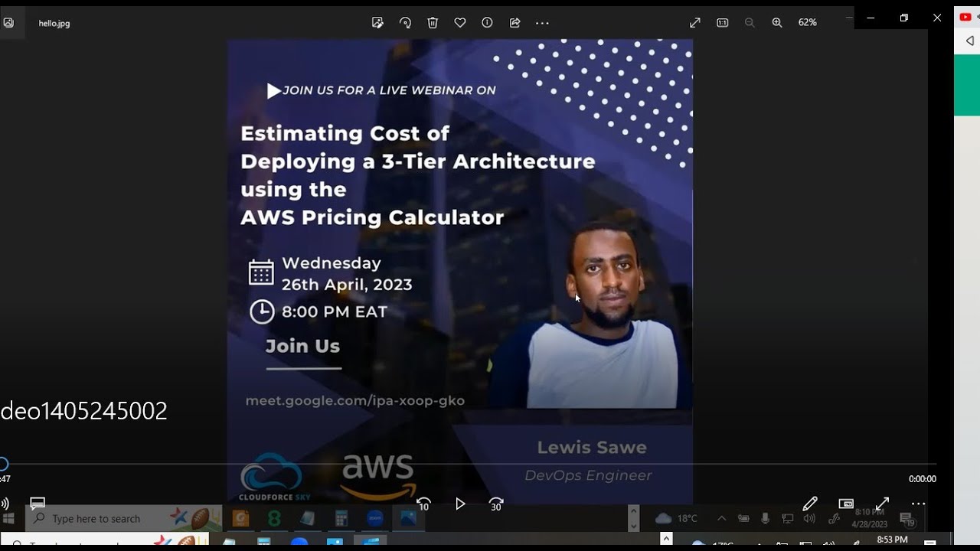
Task: Click the Photos app icon beside hello.jpg
Action: coord(8,23)
